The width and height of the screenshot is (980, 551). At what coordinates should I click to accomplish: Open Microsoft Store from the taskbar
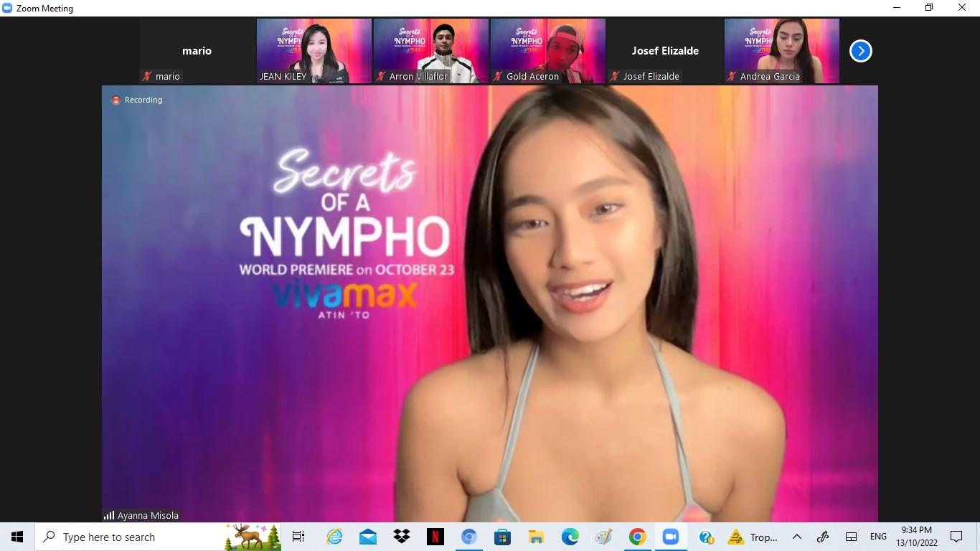[x=503, y=537]
